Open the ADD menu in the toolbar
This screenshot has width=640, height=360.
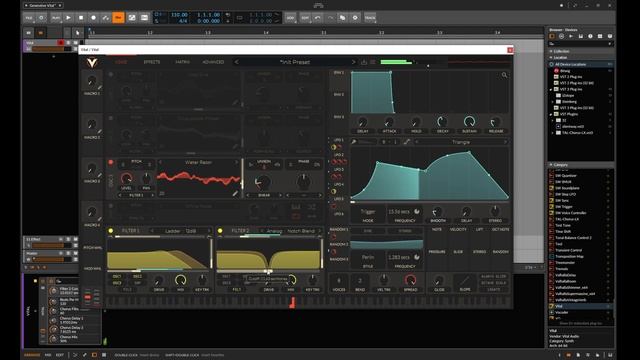click(290, 18)
